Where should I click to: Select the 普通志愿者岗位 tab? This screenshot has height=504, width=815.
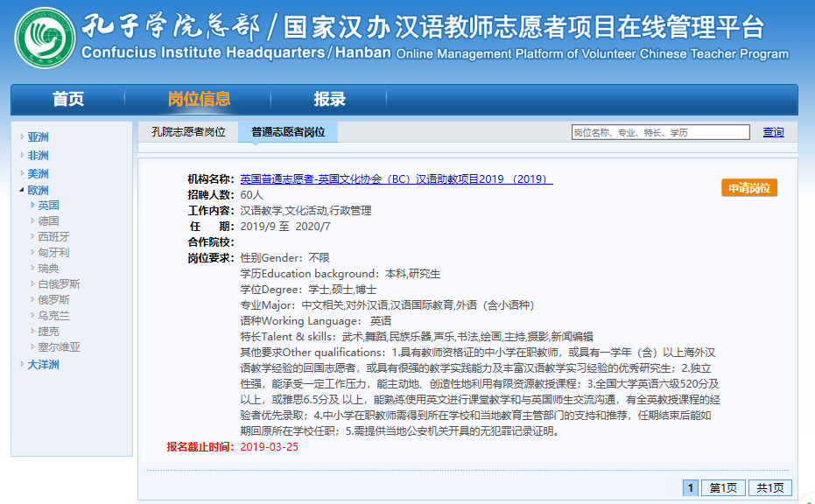click(x=288, y=132)
